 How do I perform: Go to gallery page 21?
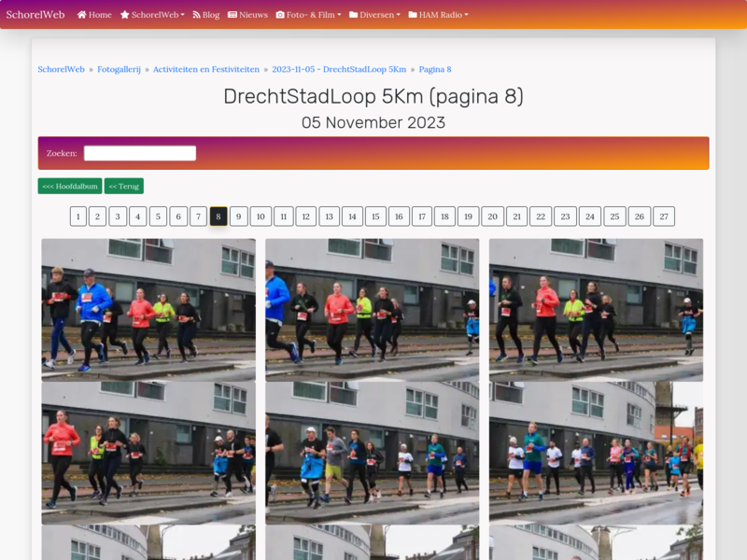coord(517,217)
